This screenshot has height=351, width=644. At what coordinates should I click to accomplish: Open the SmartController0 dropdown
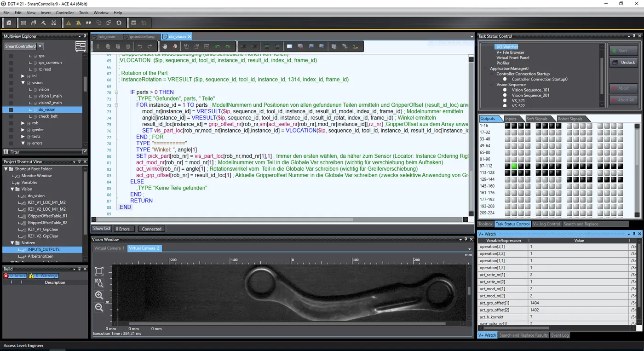click(40, 46)
